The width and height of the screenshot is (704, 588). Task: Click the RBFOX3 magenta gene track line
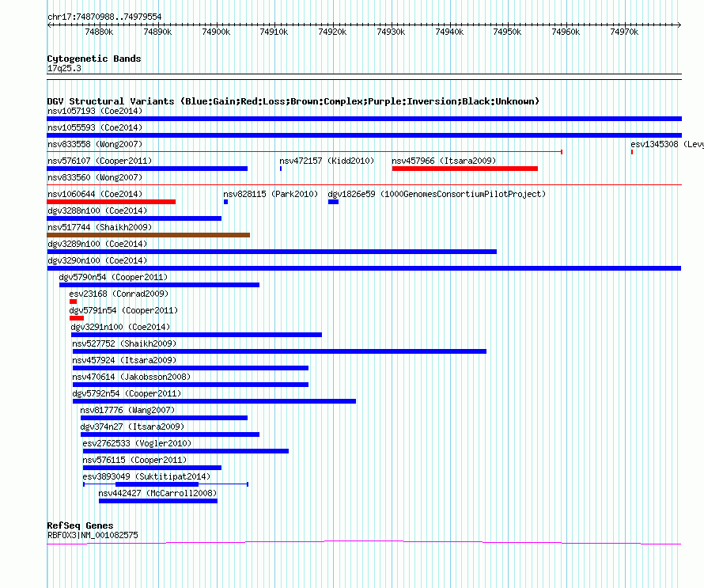coord(364,543)
